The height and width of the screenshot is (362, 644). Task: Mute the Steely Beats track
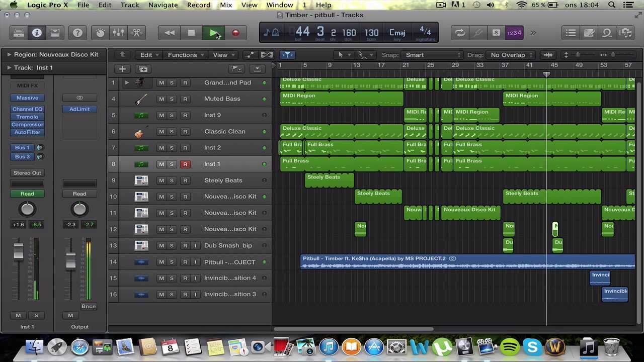click(x=162, y=180)
